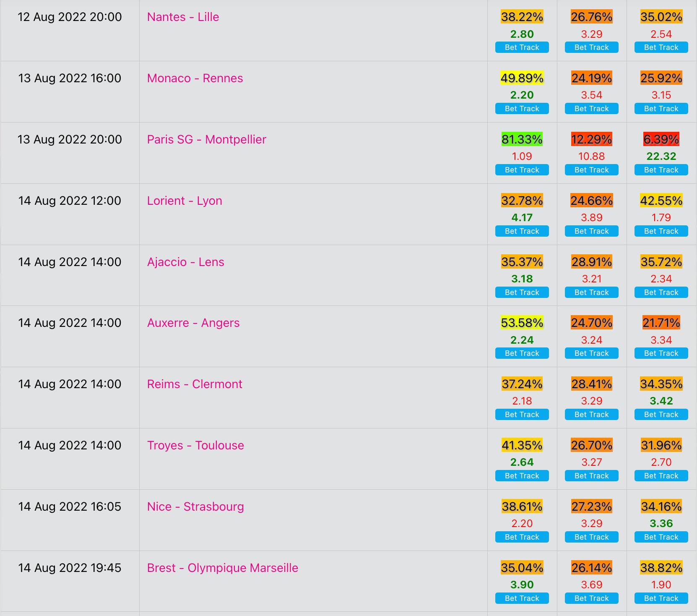Viewport: 697px width, 616px height.
Task: Open the Lorient - Lyon match link
Action: coord(185,201)
